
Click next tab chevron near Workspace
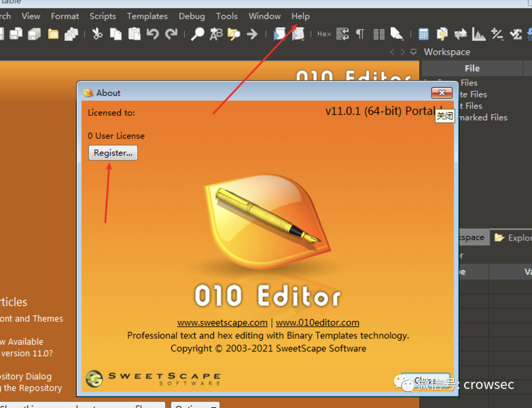[402, 52]
